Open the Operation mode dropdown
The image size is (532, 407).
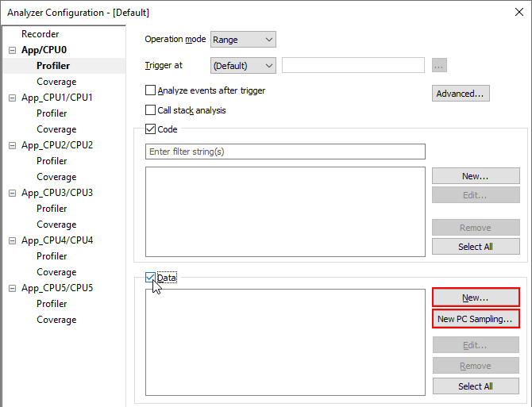(242, 40)
